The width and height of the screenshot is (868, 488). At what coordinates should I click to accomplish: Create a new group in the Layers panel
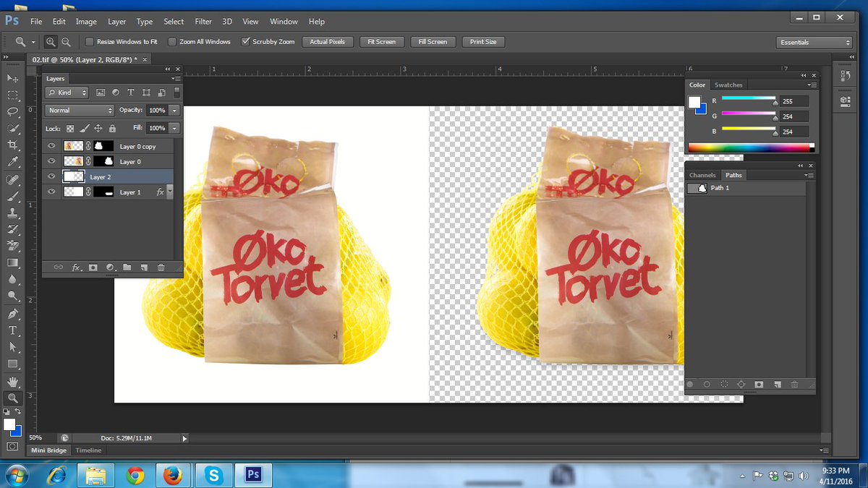point(127,267)
